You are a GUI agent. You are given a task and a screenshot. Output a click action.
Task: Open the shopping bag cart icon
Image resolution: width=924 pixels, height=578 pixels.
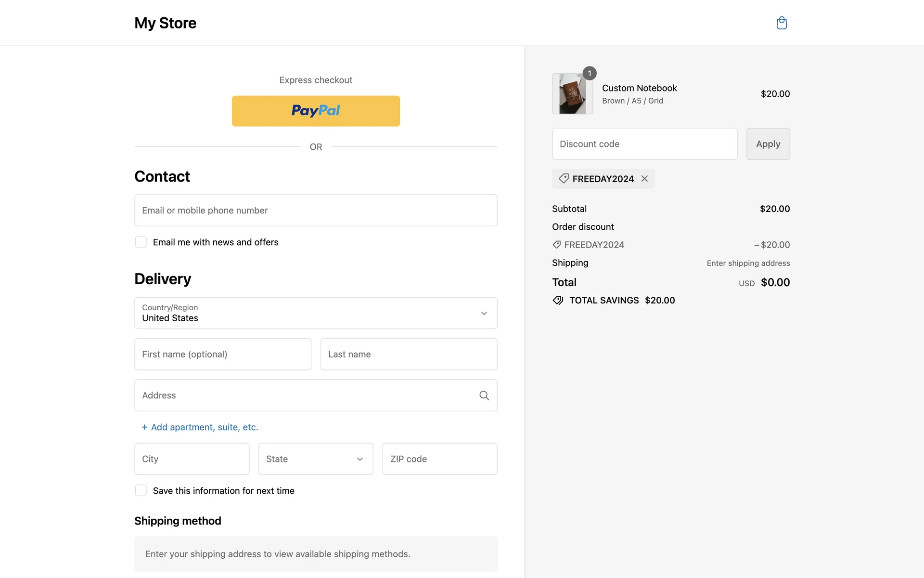[x=782, y=23]
